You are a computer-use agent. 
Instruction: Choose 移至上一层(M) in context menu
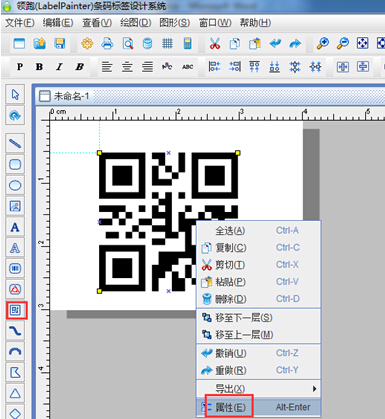pyautogui.click(x=258, y=334)
